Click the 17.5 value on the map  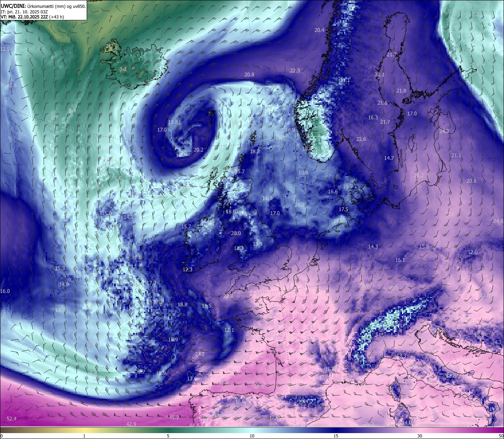click(343, 209)
